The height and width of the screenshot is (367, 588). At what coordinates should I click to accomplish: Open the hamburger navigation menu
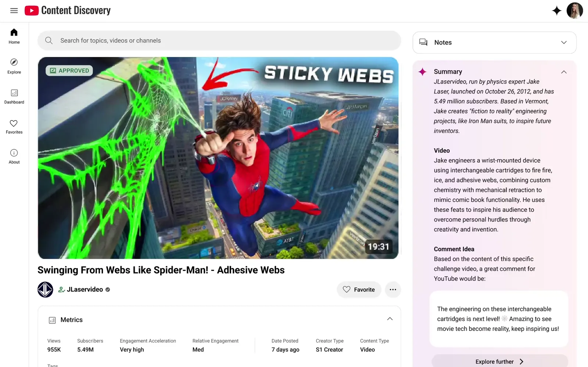(14, 11)
